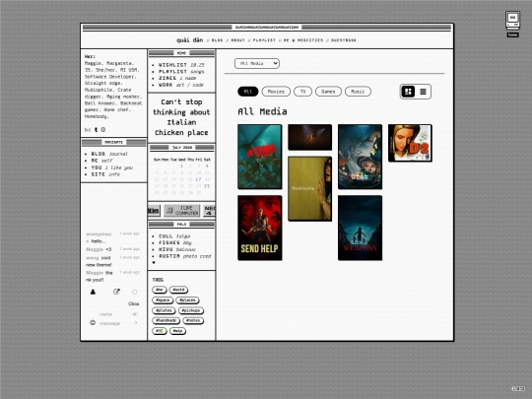The width and height of the screenshot is (532, 399).
Task: Click the Cbox refresh circle icon
Action: click(135, 292)
